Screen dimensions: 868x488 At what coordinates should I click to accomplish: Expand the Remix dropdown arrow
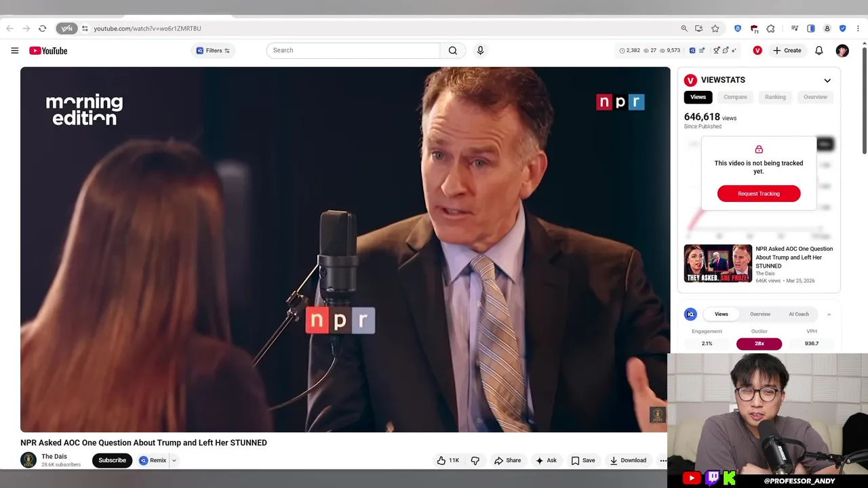pyautogui.click(x=174, y=460)
